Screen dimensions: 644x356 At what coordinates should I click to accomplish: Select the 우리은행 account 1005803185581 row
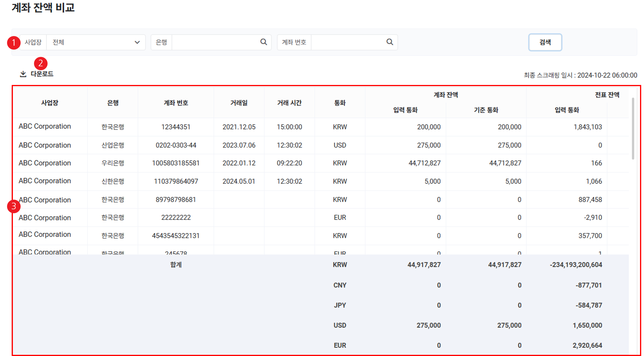click(x=176, y=163)
